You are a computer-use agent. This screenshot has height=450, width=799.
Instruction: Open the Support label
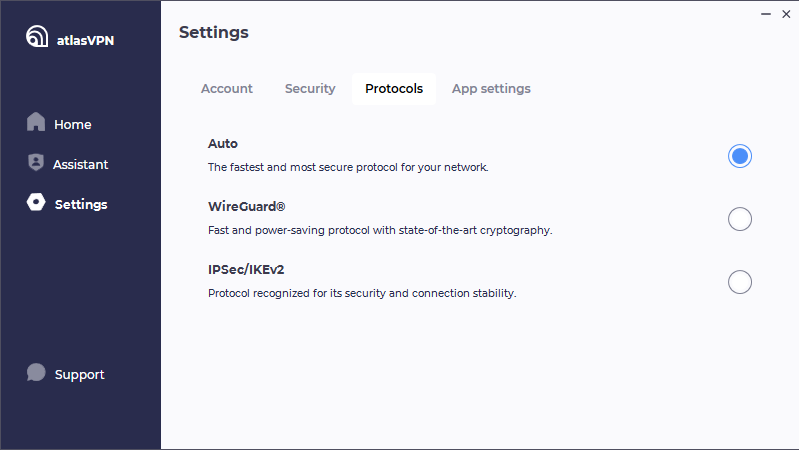[79, 375]
